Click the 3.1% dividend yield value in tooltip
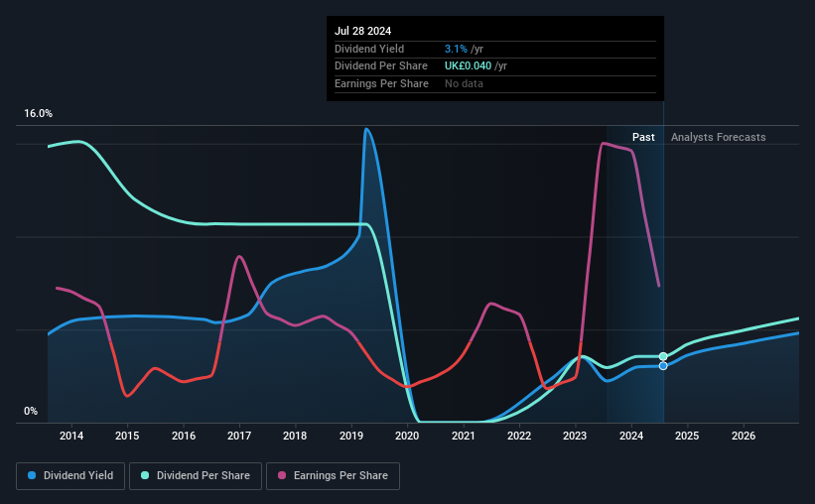The image size is (815, 504). click(x=456, y=49)
